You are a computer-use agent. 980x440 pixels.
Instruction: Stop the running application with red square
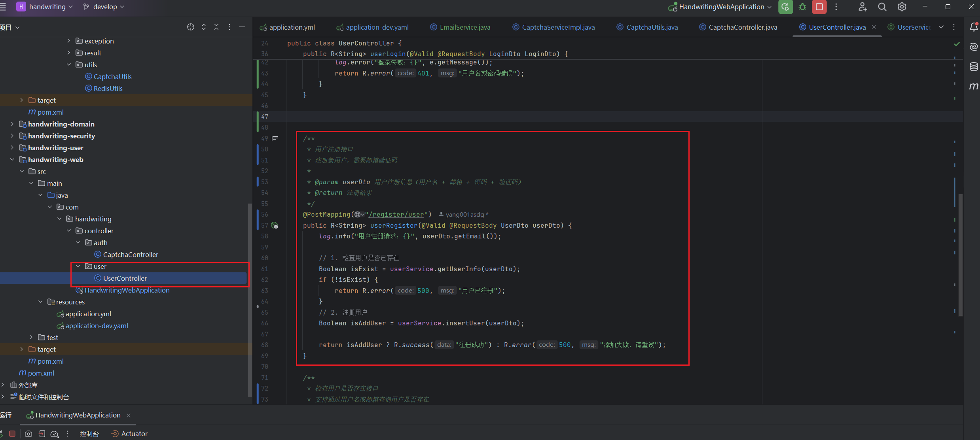tap(819, 7)
